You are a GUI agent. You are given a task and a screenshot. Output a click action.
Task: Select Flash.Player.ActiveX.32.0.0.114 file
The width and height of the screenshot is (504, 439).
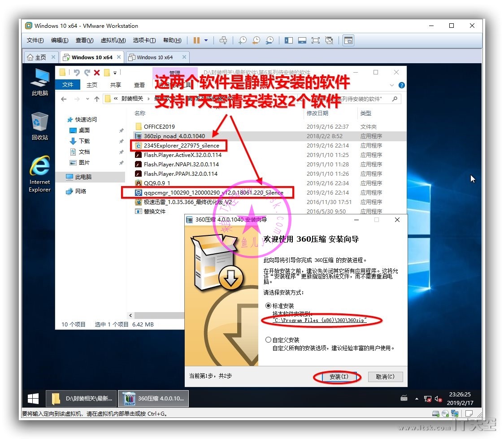click(182, 155)
